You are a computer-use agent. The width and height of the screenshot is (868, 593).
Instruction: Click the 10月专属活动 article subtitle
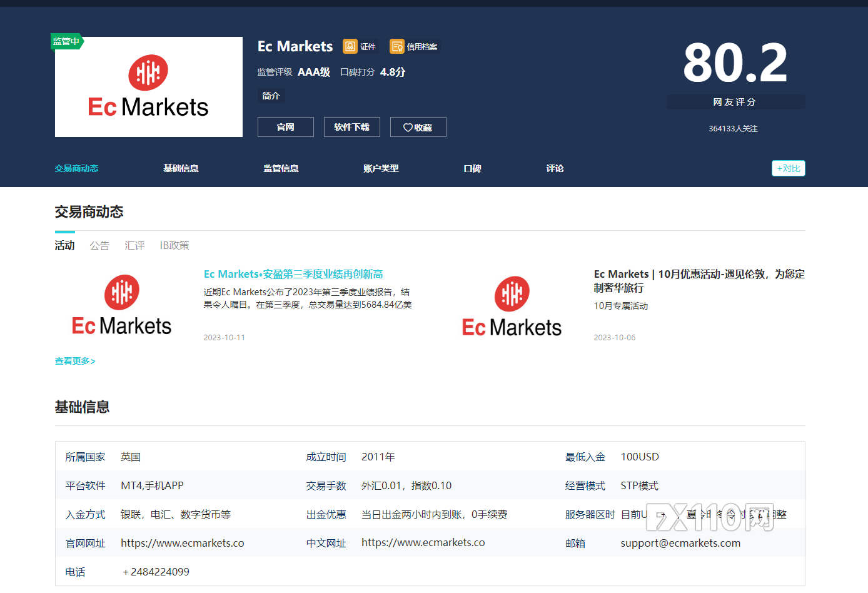621,306
